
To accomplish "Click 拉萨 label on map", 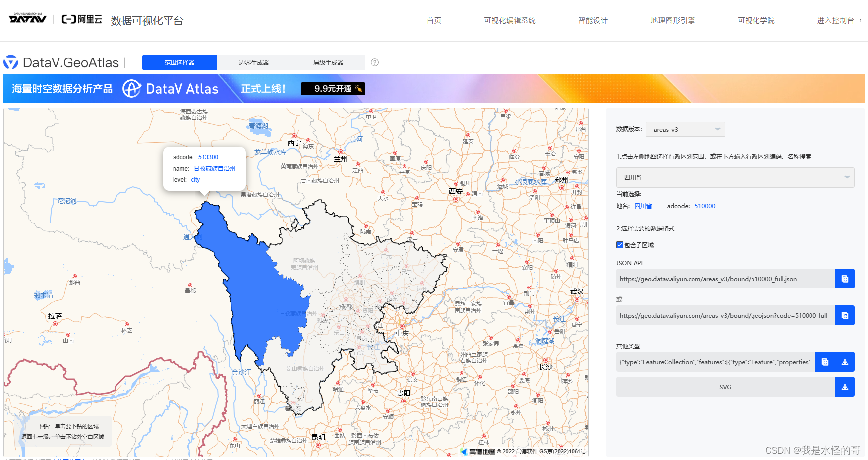I will (55, 316).
